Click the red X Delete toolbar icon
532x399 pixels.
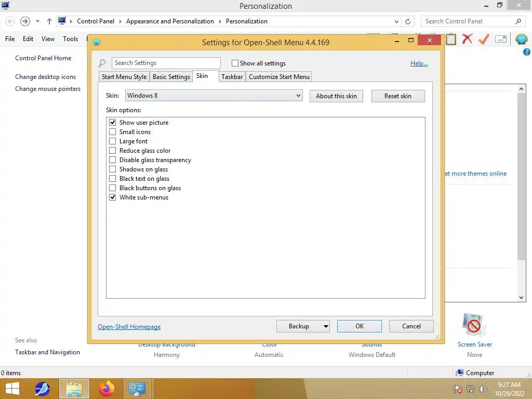click(x=467, y=39)
